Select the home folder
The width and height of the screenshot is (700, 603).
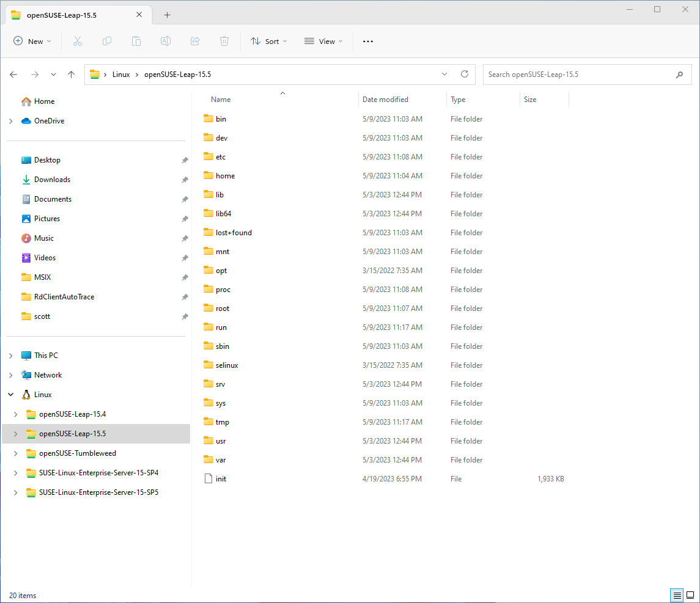click(x=225, y=176)
